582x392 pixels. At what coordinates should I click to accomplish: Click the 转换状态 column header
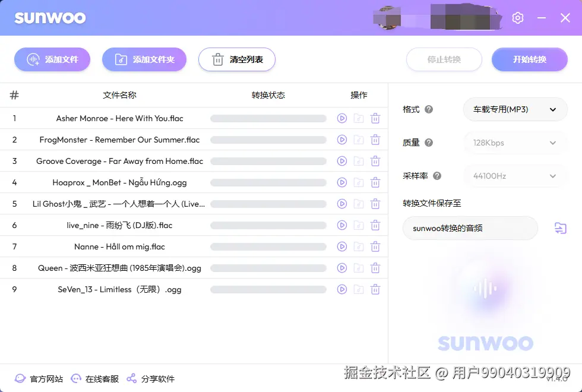click(x=268, y=96)
